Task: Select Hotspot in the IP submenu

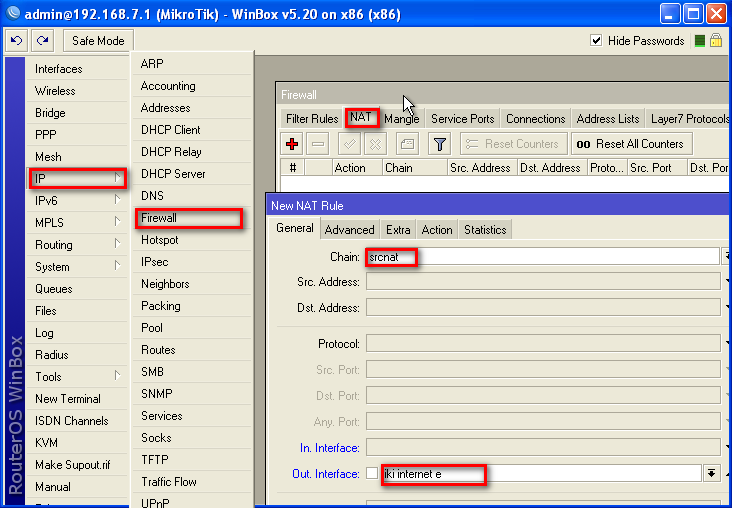Action: [192, 240]
